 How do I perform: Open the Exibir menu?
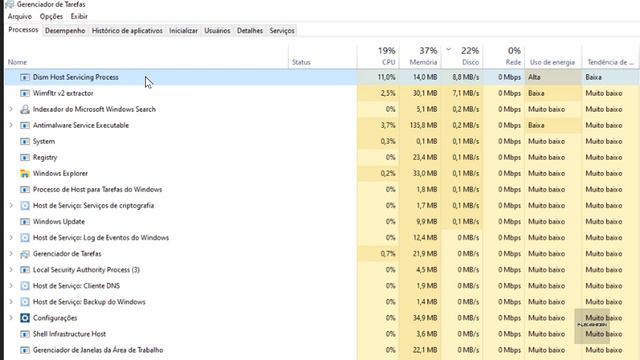tap(79, 16)
